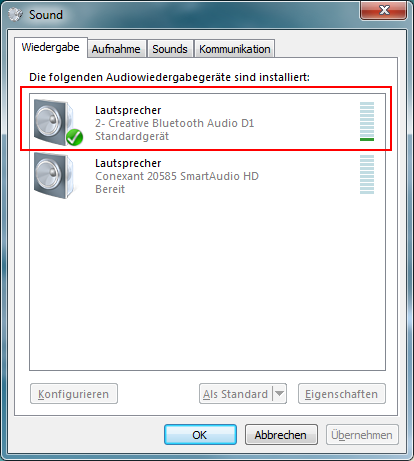Cancel the dialog with Abbrechen
The image size is (414, 461).
(x=281, y=435)
